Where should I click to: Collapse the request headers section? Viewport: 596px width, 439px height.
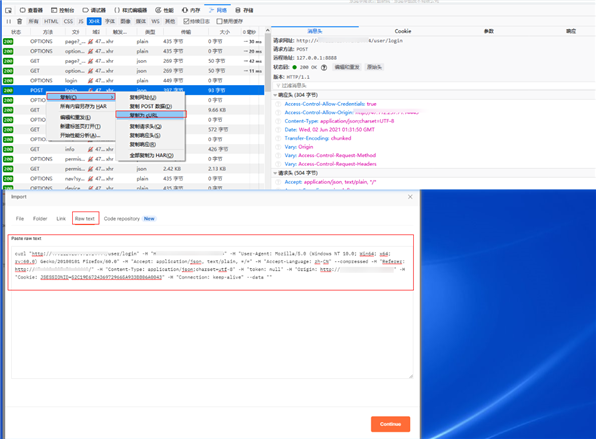[275, 173]
